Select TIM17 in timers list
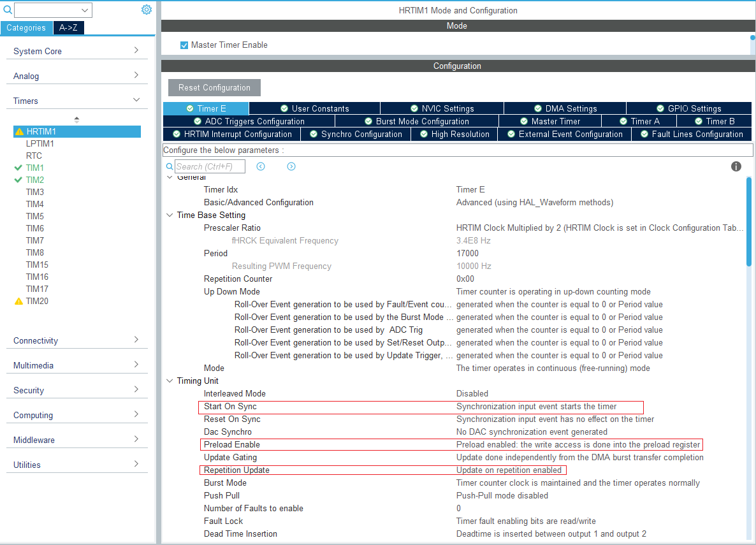 [37, 289]
